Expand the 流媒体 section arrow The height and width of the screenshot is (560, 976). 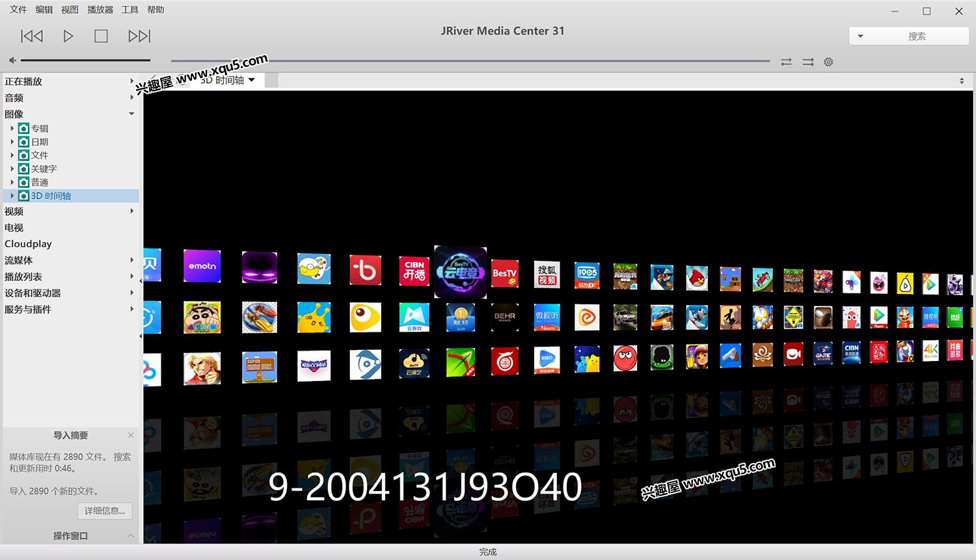point(131,260)
